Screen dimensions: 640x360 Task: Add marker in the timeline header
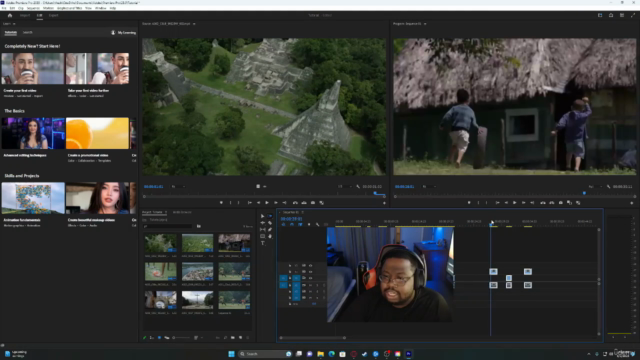point(309,224)
